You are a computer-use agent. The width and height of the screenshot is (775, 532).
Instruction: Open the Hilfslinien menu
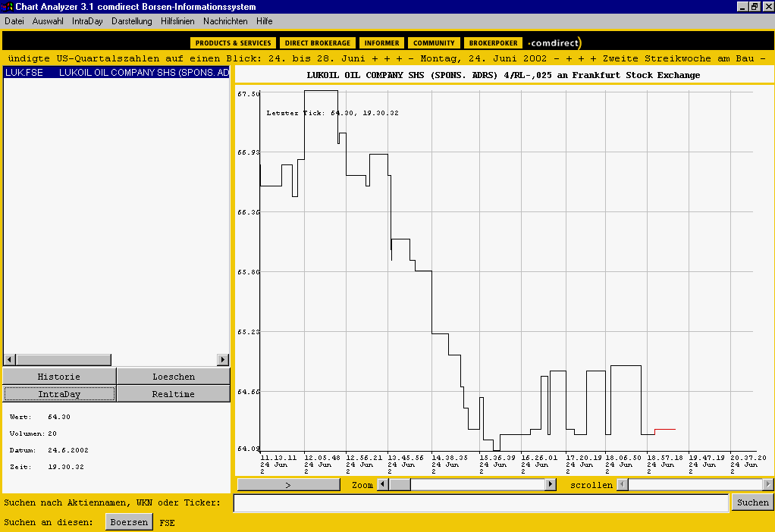177,21
